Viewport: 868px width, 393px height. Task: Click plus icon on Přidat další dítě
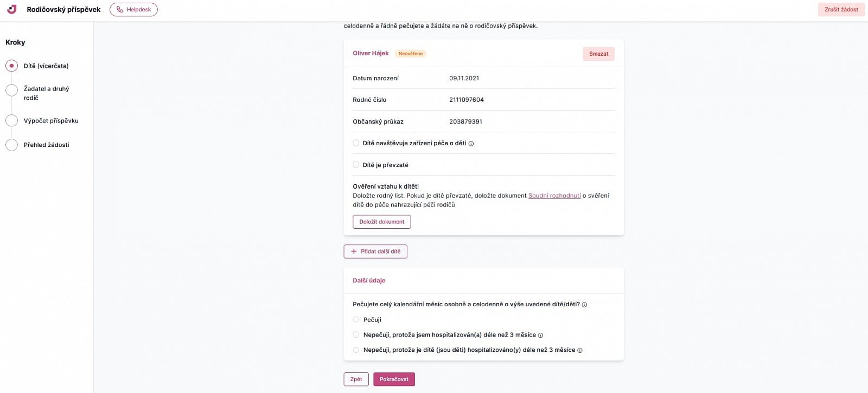pos(354,252)
